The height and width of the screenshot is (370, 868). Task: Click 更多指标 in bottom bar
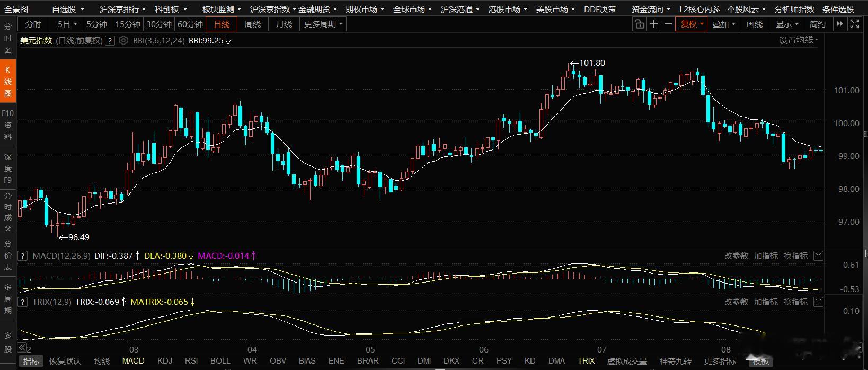pyautogui.click(x=720, y=361)
